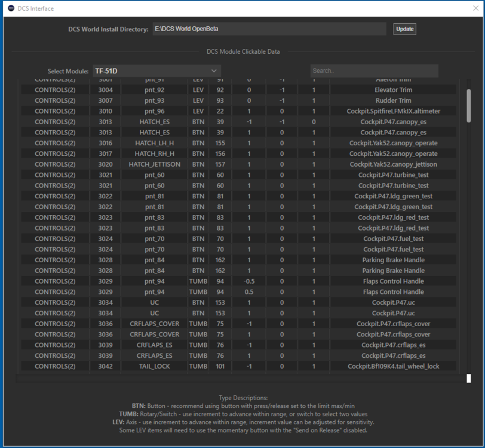Select the TAIL_LOCK cell
This screenshot has width=485, height=448.
click(x=154, y=366)
